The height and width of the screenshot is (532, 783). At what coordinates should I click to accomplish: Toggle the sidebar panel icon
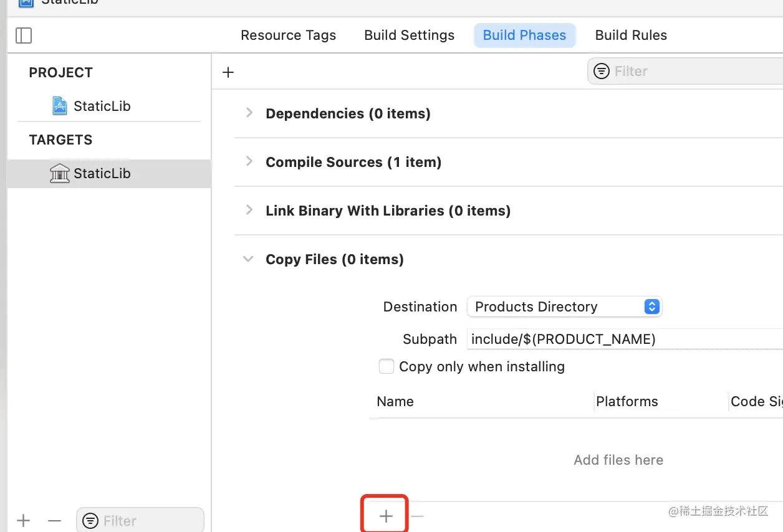click(x=24, y=36)
